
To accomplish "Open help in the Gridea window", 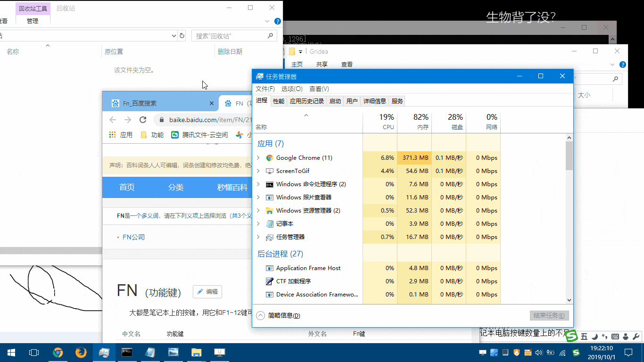I will (623, 65).
